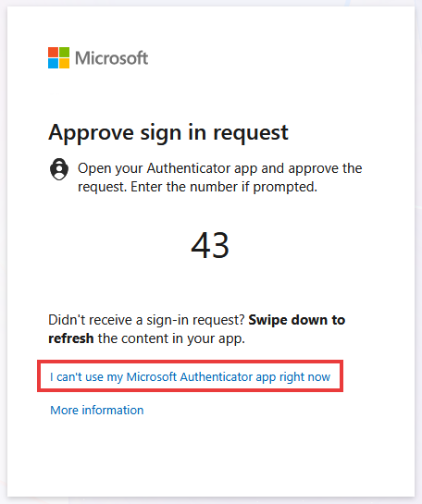The width and height of the screenshot is (422, 504).
Task: Open the More information link
Action: (97, 411)
